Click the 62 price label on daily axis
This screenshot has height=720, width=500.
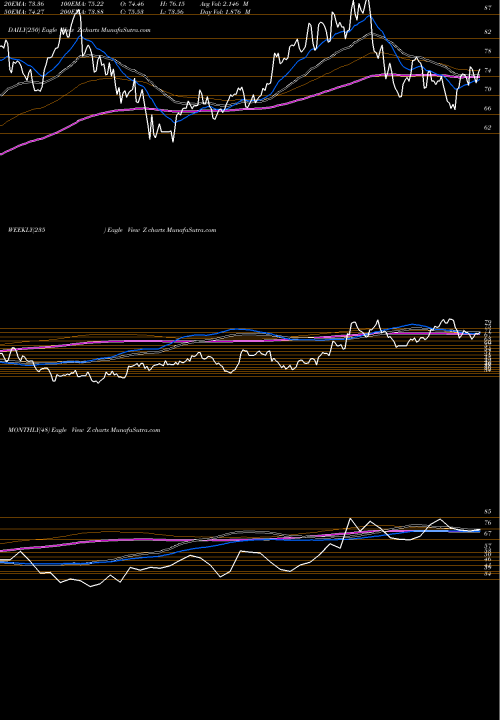488,128
